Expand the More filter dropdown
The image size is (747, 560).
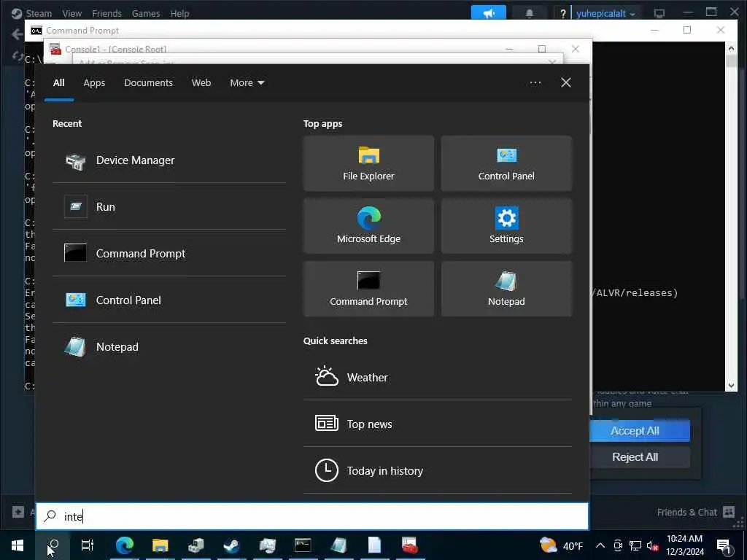coord(247,83)
